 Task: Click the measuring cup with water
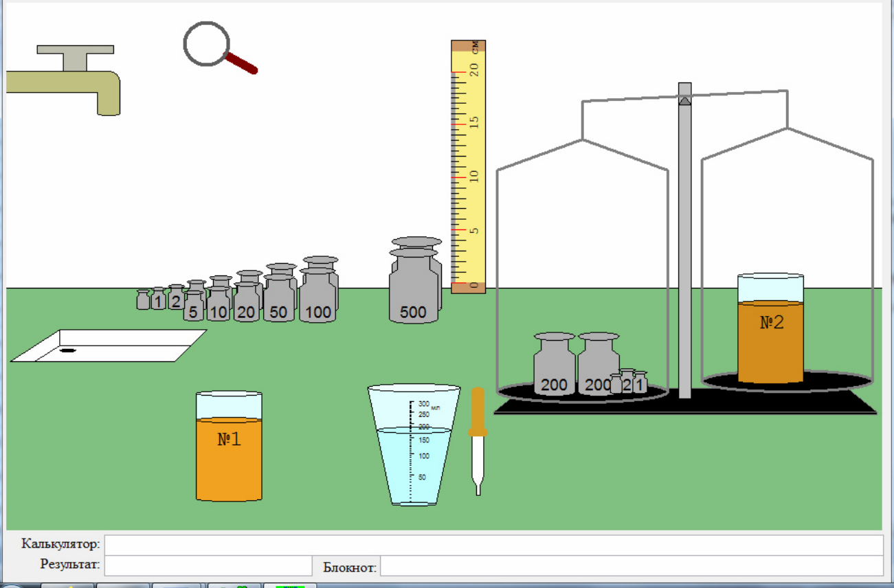(414, 445)
